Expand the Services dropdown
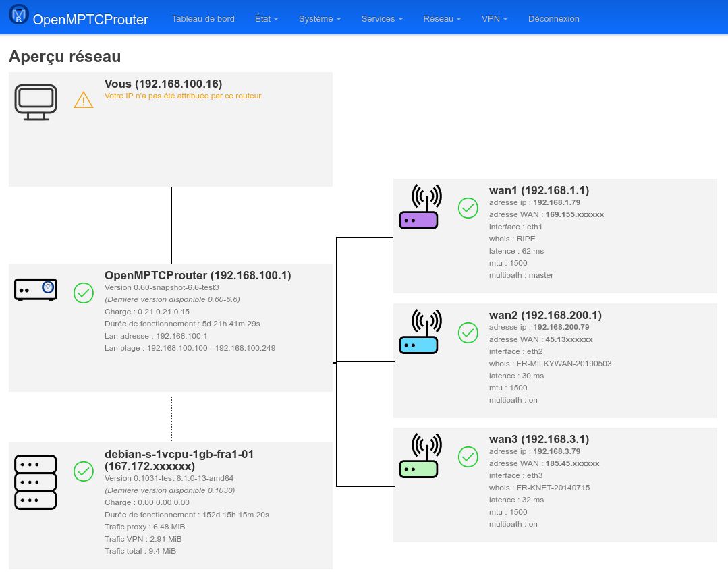This screenshot has height=580, width=728. [x=381, y=18]
